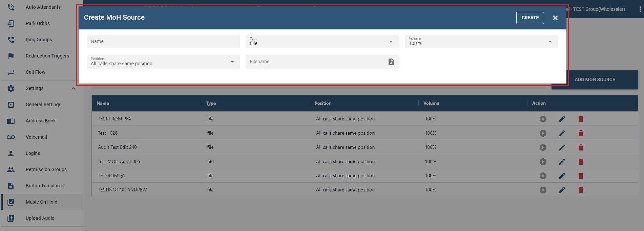Play the TEST FROM PBX audio
The height and width of the screenshot is (231, 644).
[543, 119]
